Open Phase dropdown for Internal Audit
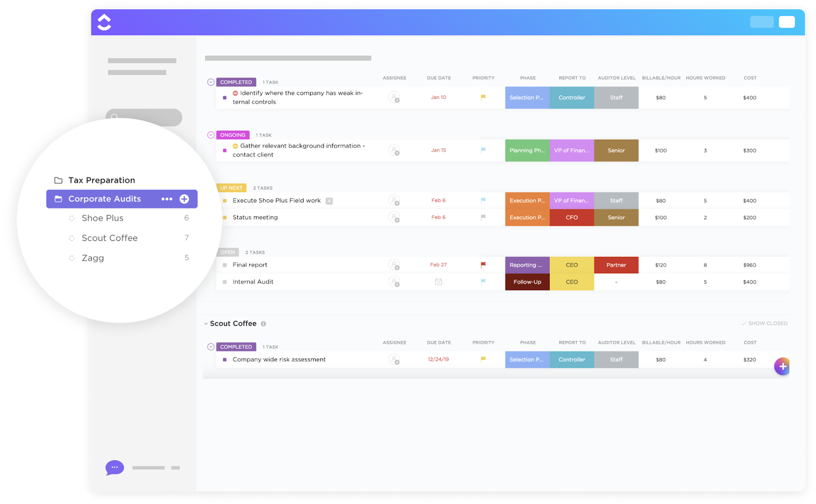The width and height of the screenshot is (816, 504). [527, 282]
